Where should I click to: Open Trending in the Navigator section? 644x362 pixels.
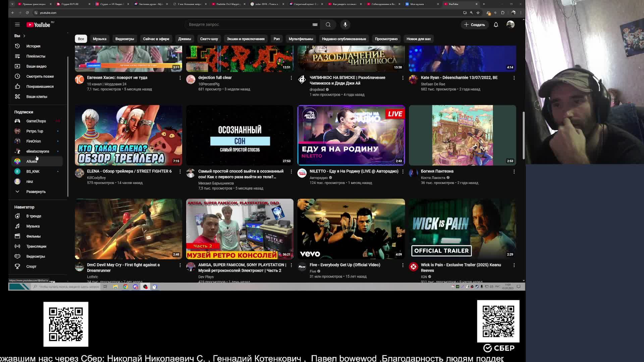34,216
